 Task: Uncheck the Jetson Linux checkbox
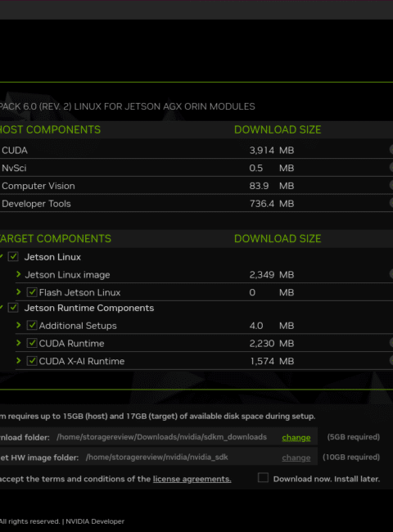(x=13, y=256)
